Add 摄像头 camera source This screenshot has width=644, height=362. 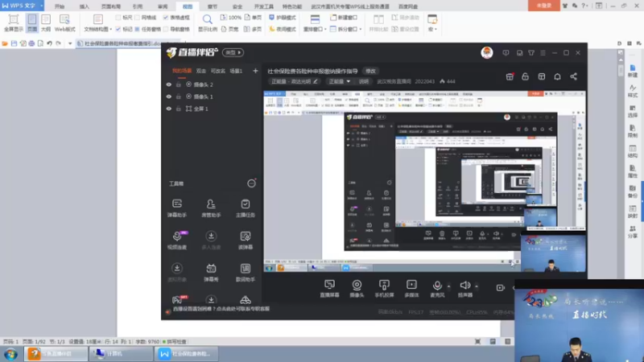tap(357, 289)
